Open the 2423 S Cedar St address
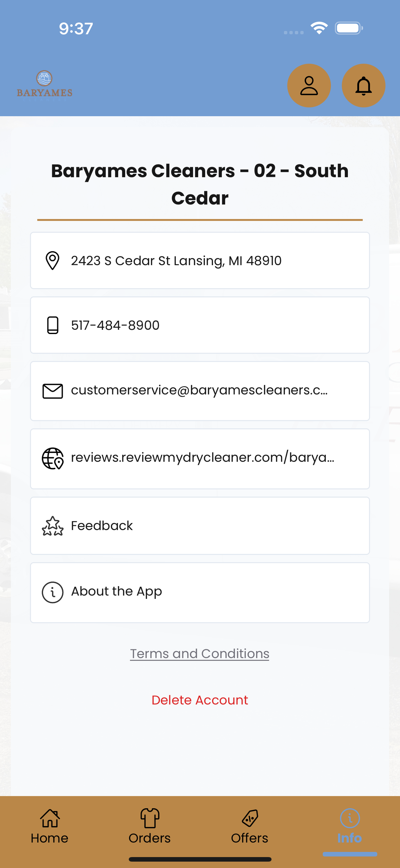Viewport: 400px width, 868px height. point(200,260)
